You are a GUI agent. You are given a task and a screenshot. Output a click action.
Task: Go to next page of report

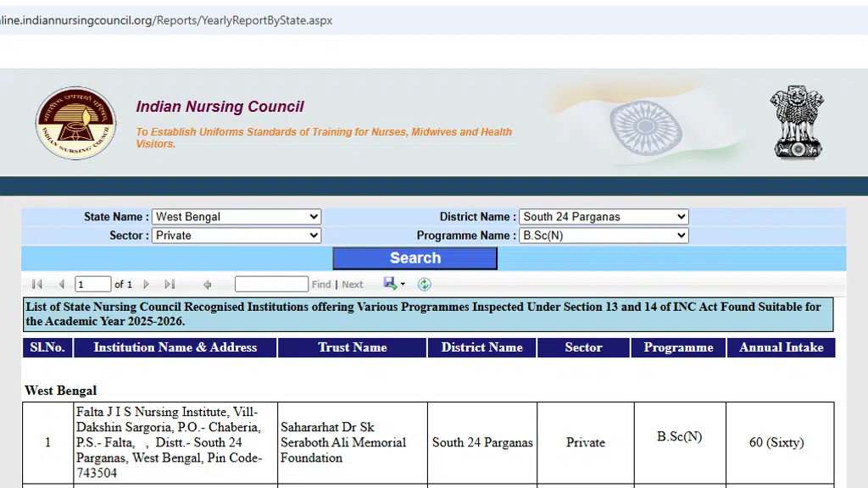coord(146,285)
